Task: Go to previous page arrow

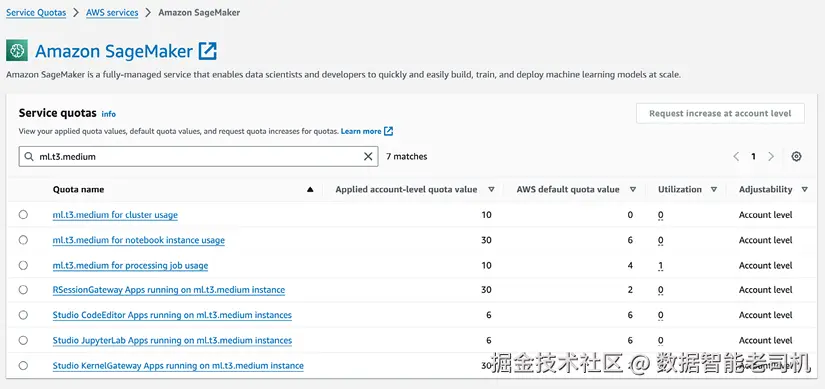Action: pyautogui.click(x=736, y=156)
